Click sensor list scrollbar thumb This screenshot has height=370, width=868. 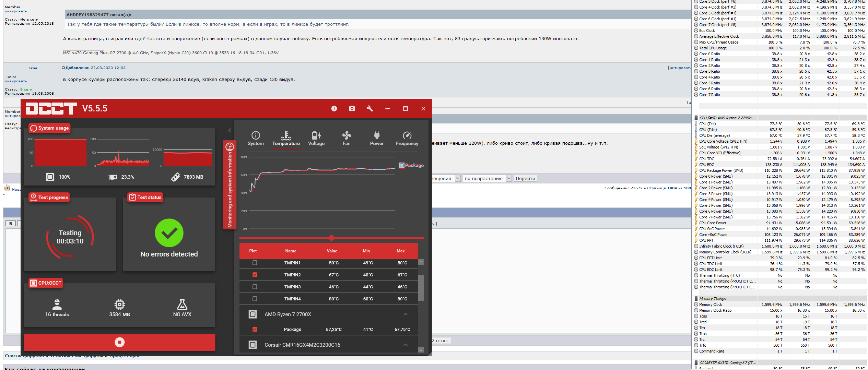pos(421,288)
